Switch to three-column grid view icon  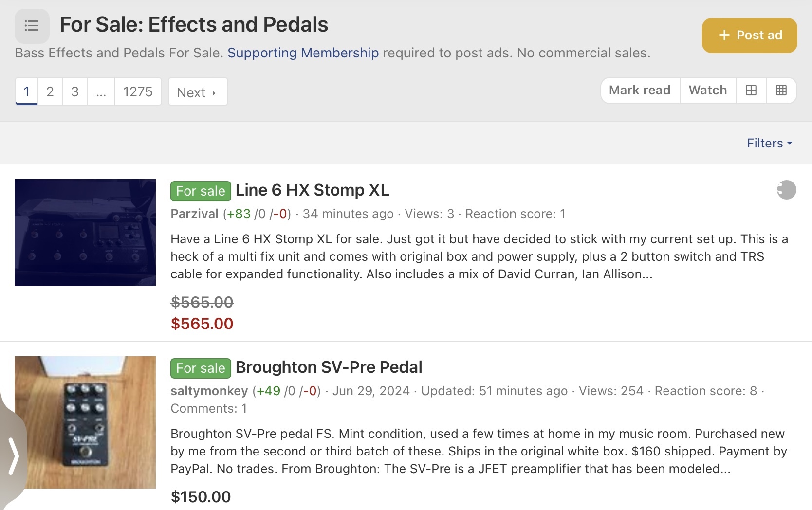[x=781, y=91]
